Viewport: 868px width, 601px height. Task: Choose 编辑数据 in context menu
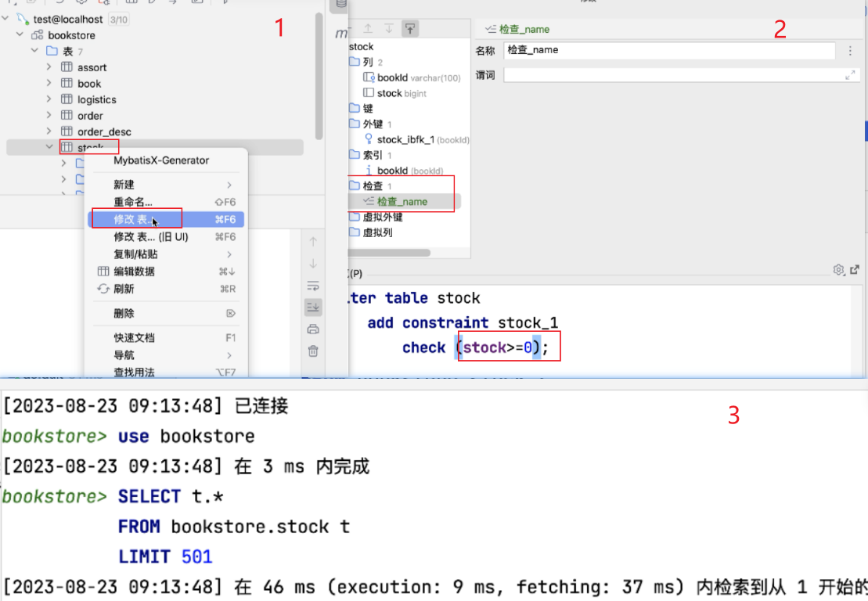[x=166, y=272]
